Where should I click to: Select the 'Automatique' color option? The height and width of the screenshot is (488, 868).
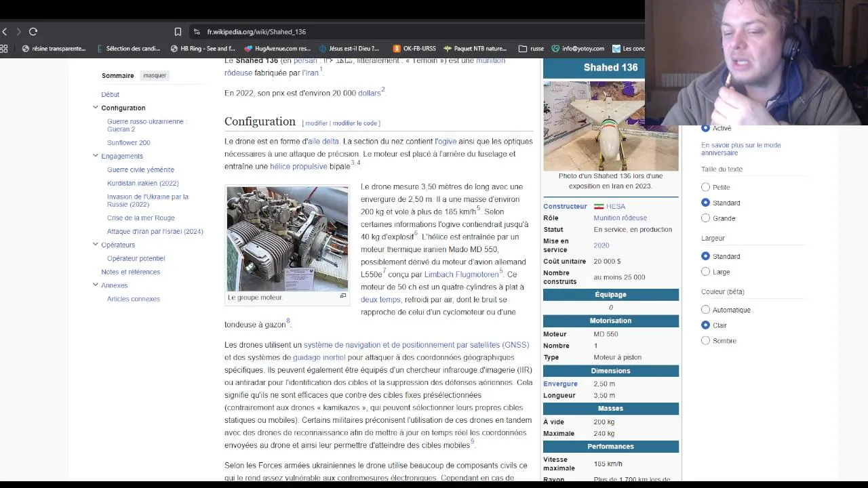tap(706, 310)
